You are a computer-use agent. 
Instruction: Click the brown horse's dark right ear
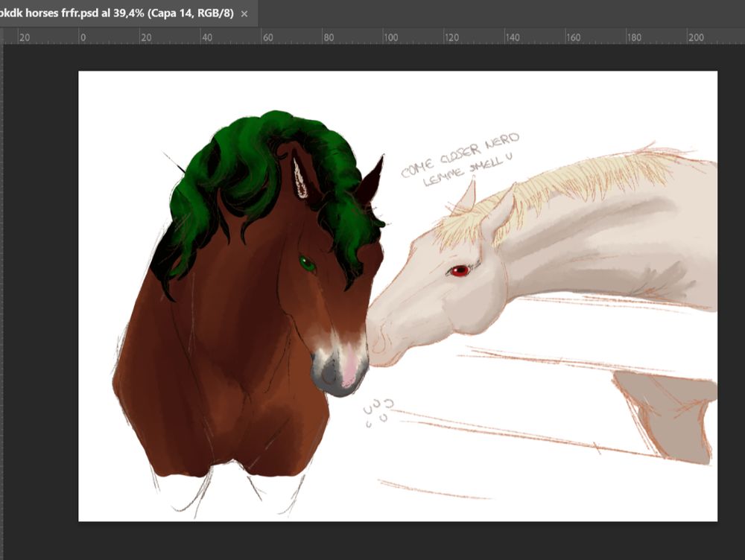(x=370, y=182)
